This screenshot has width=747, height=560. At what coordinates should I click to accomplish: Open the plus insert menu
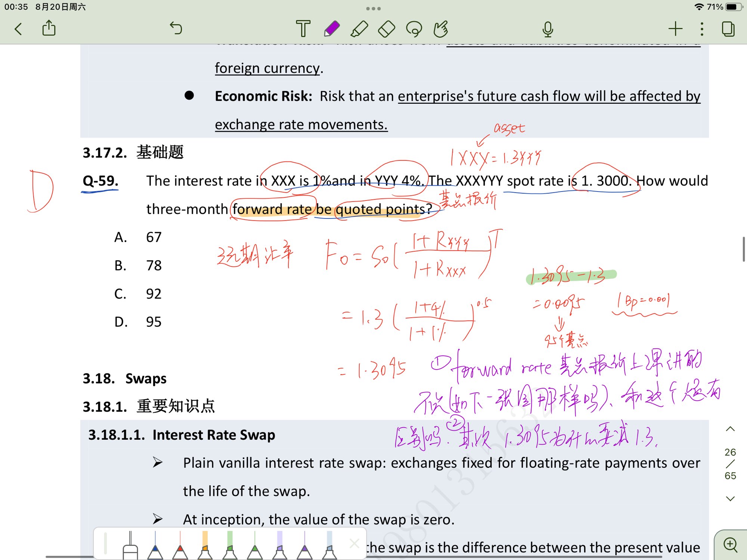[675, 29]
